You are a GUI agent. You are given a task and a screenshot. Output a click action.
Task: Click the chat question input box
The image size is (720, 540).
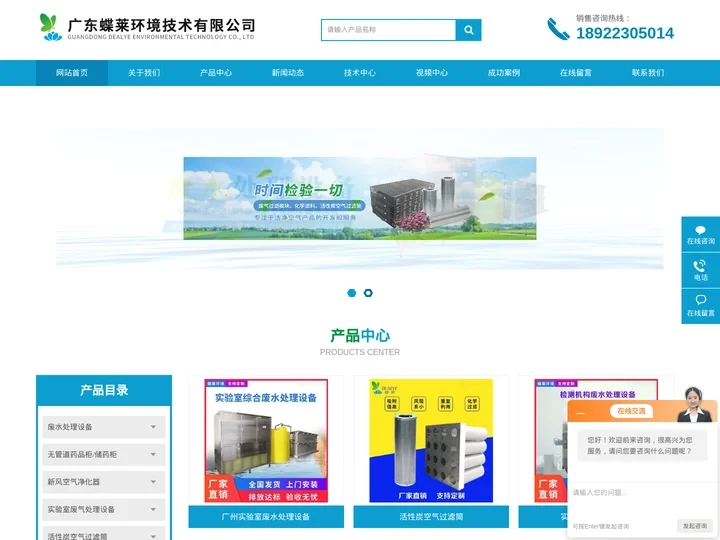[x=642, y=500]
